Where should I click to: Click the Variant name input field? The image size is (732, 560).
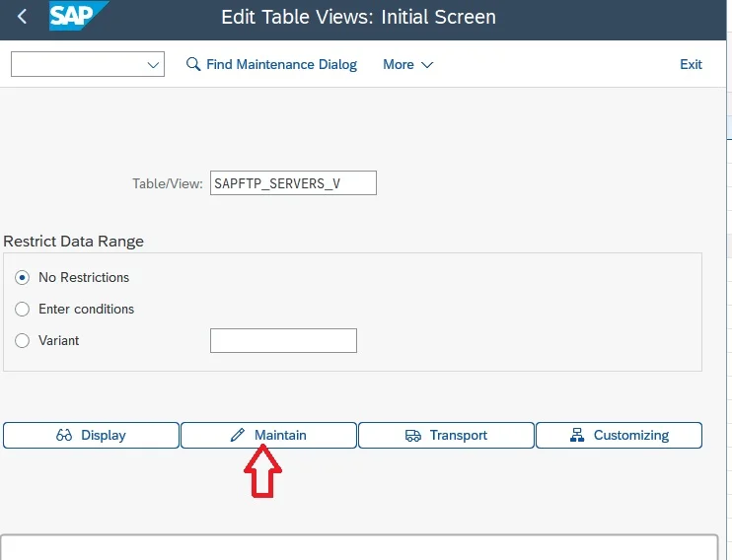click(x=283, y=341)
